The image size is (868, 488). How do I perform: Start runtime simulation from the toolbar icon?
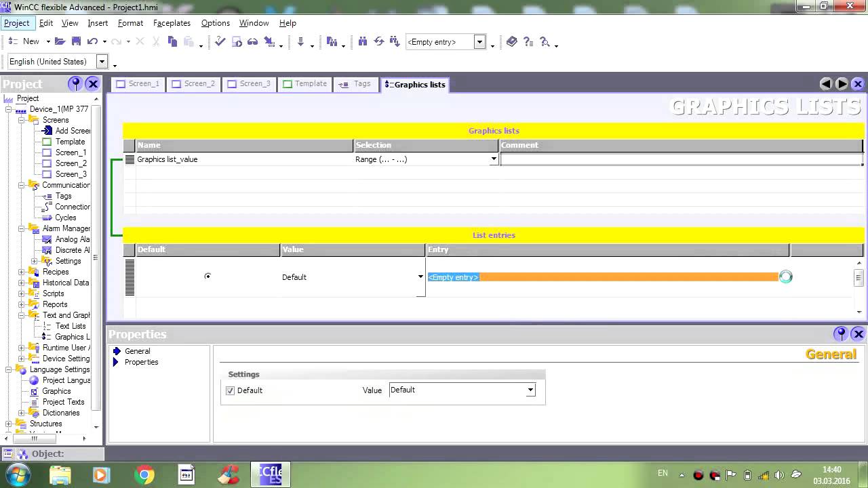(x=237, y=42)
